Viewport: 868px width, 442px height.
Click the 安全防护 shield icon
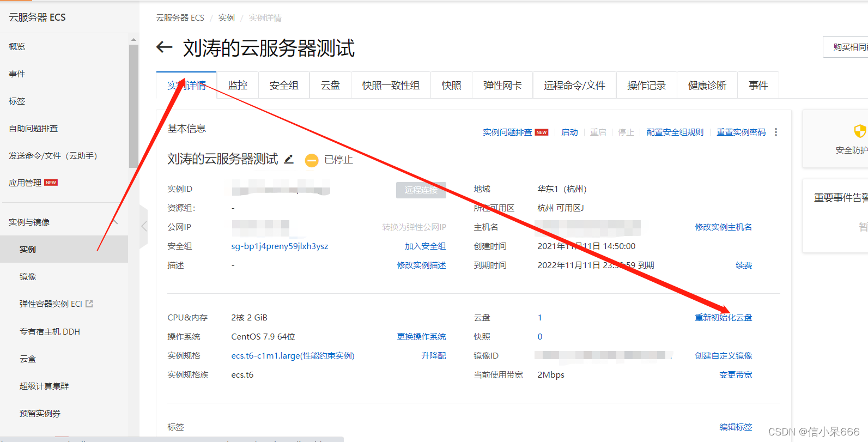[859, 131]
